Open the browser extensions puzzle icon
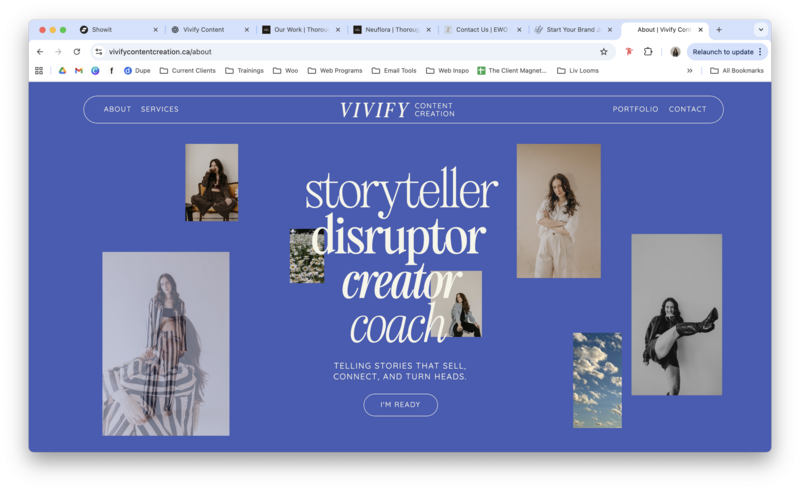The width and height of the screenshot is (800, 490). click(648, 52)
